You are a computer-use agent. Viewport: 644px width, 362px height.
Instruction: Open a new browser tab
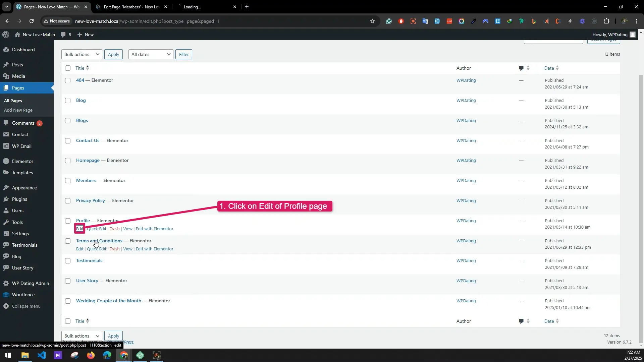coord(247,7)
